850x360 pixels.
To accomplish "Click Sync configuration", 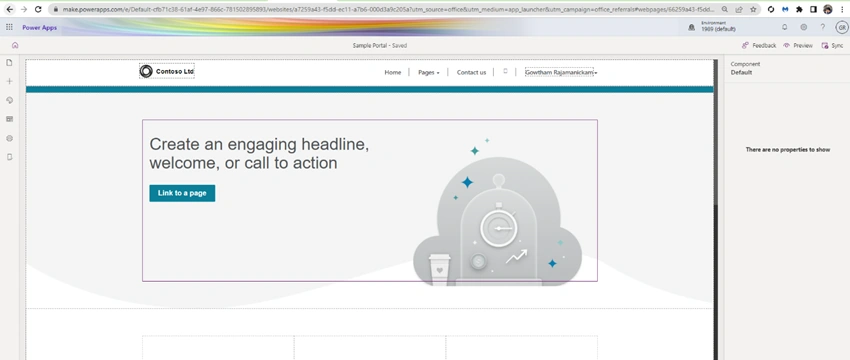I will pos(833,46).
